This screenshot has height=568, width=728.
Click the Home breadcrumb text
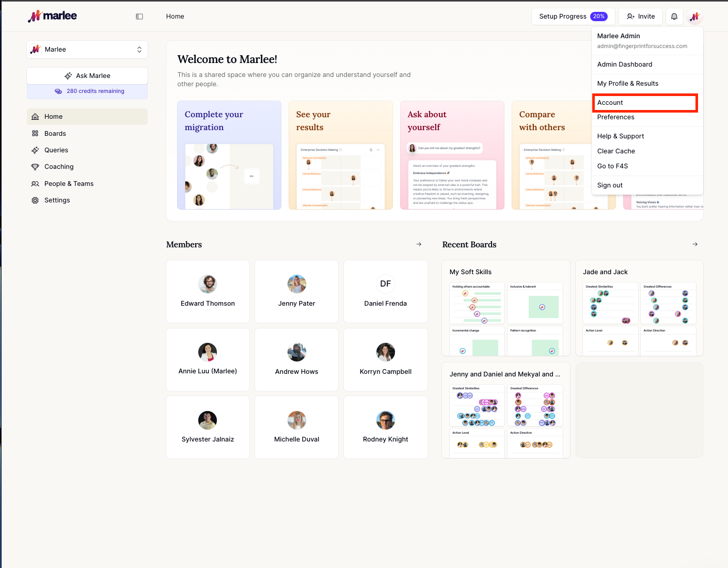(175, 17)
